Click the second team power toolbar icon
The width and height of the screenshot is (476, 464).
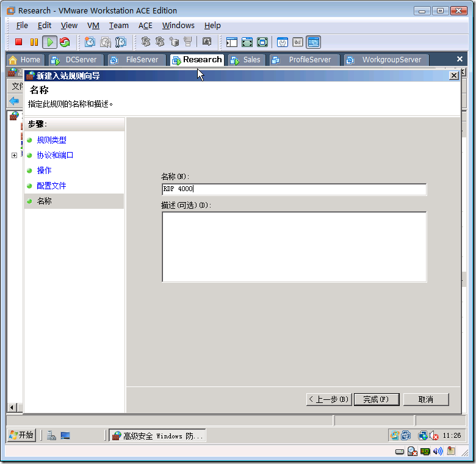[160, 42]
